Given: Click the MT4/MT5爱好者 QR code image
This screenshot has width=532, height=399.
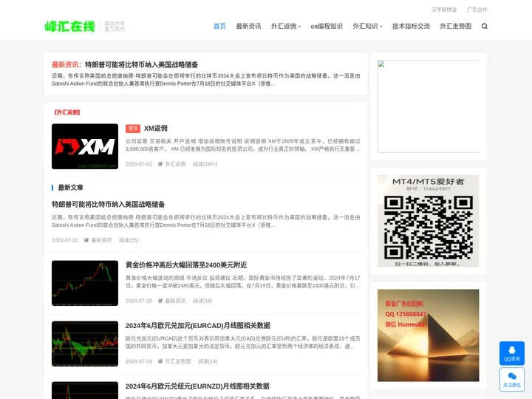Looking at the screenshot, I should click(428, 221).
